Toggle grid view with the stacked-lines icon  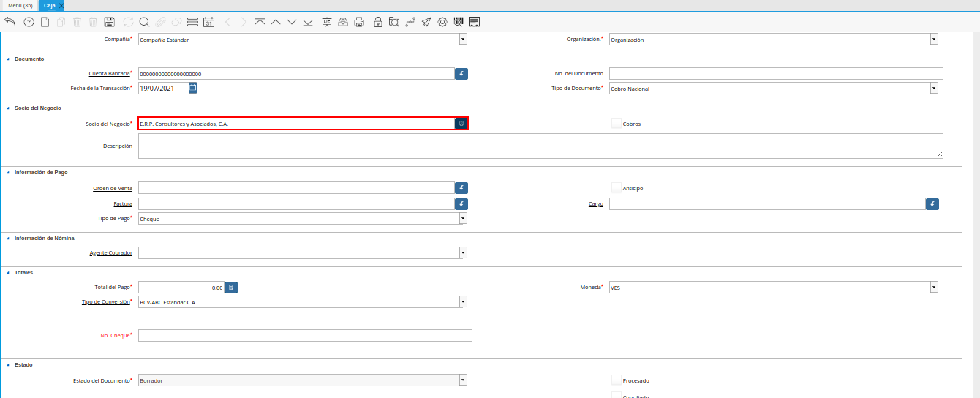[x=192, y=22]
